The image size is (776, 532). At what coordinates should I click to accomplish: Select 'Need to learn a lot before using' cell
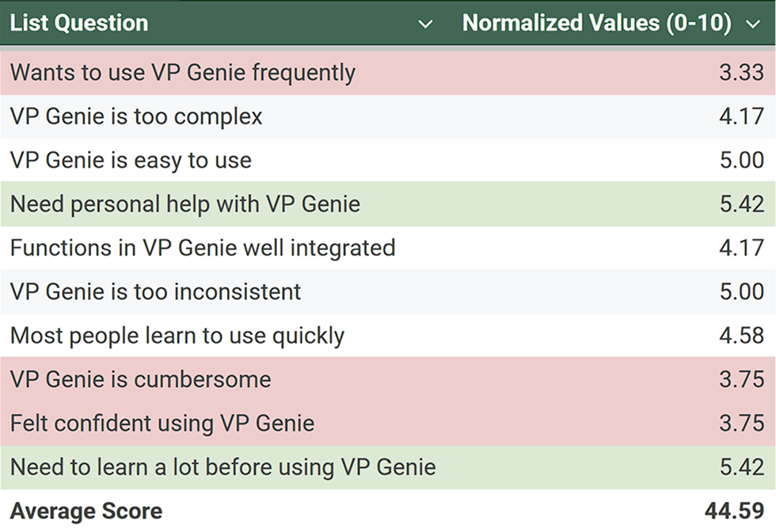223,467
